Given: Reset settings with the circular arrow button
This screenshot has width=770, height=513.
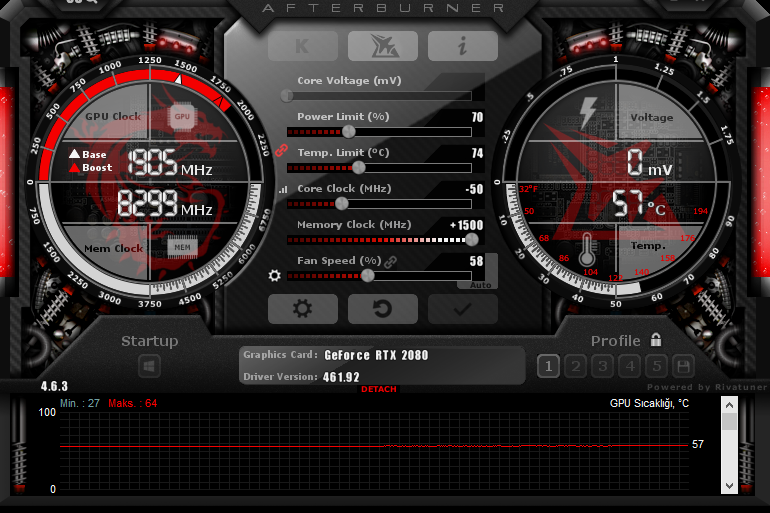Looking at the screenshot, I should (383, 309).
